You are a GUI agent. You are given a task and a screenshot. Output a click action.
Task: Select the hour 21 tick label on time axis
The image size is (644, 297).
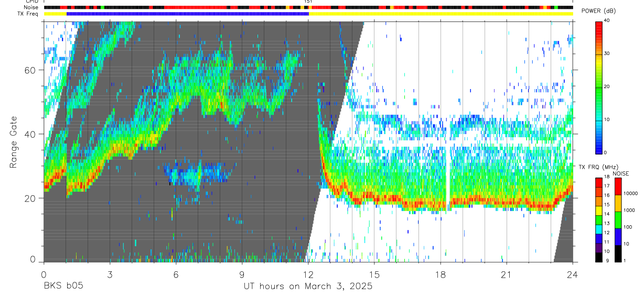click(x=506, y=274)
